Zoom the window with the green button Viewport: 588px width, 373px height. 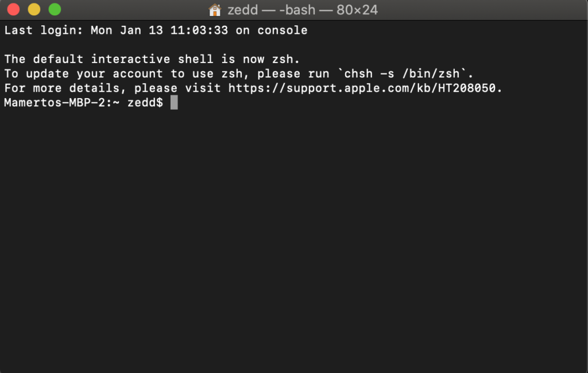(55, 9)
